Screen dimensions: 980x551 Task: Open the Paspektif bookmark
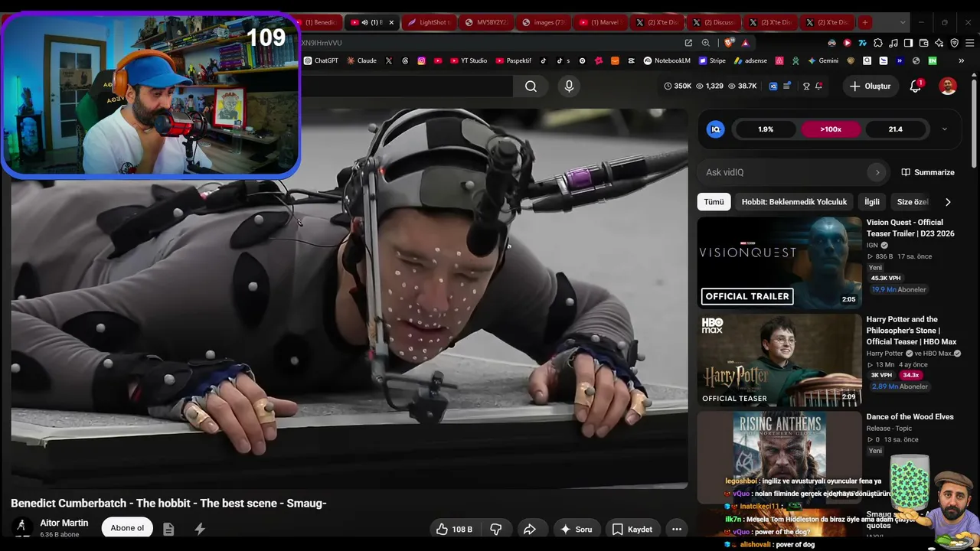513,60
